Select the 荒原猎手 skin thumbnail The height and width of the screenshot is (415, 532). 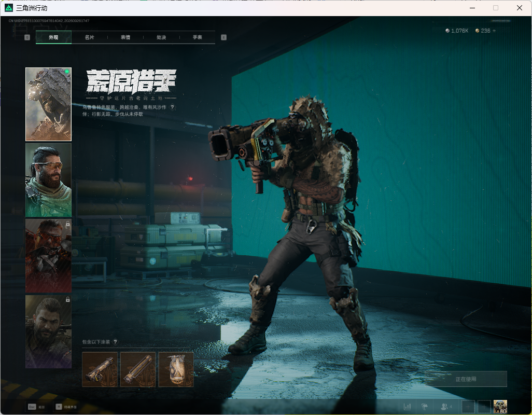[x=49, y=104]
